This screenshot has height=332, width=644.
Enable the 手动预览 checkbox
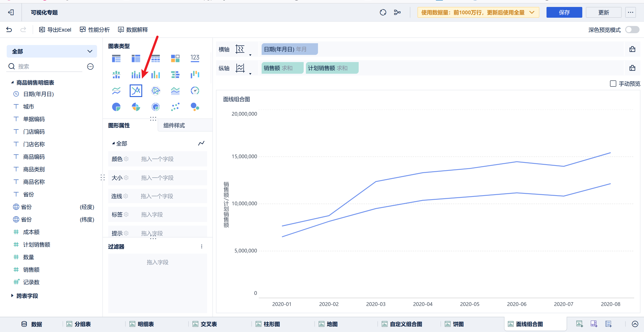click(613, 84)
